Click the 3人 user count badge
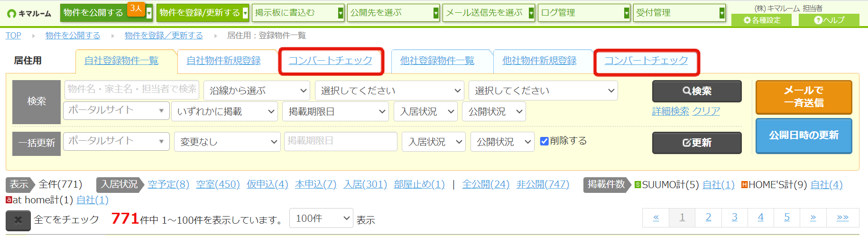Screen dimensions: 868x236 pyautogui.click(x=136, y=9)
